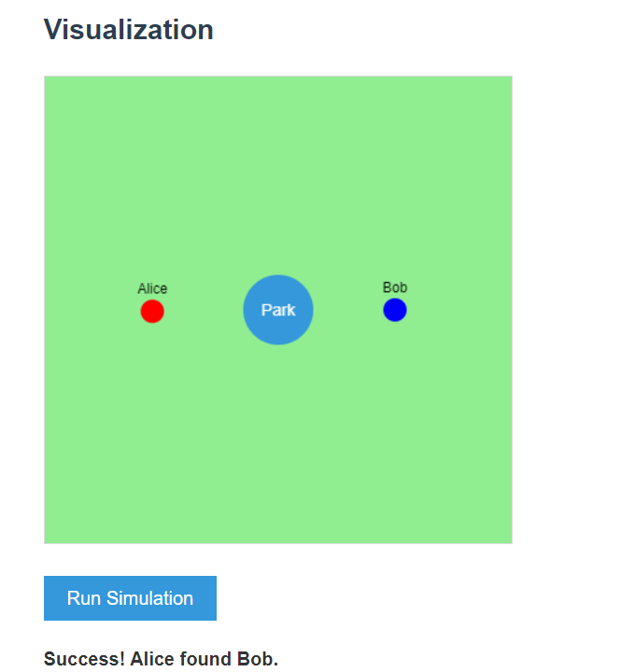Click green area directly below Bob's dot
This screenshot has height=672, width=635.
tap(395, 373)
